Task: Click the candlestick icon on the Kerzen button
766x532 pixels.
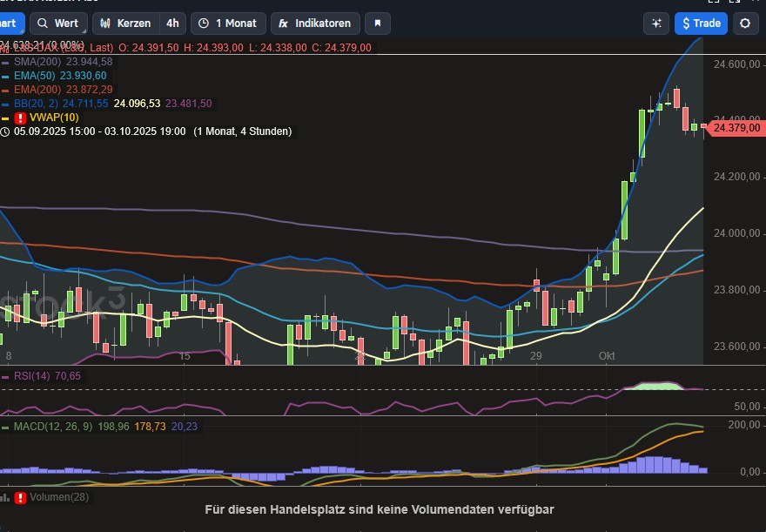Action: (x=104, y=24)
